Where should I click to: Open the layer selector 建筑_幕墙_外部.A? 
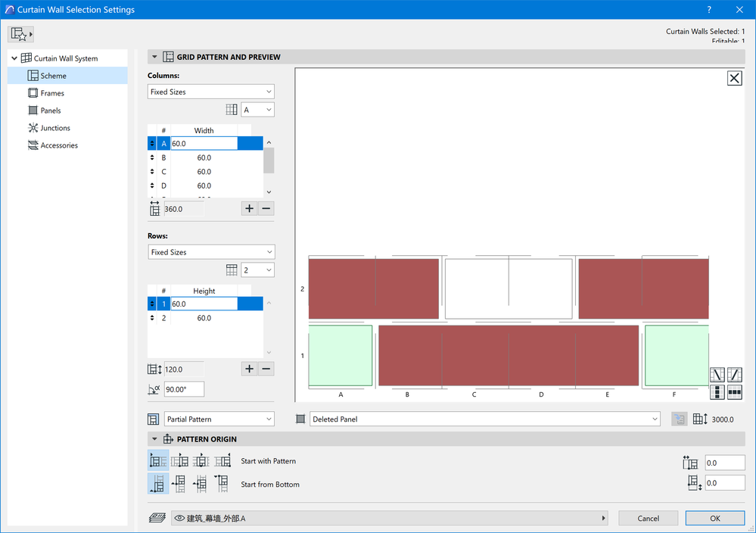click(x=389, y=518)
